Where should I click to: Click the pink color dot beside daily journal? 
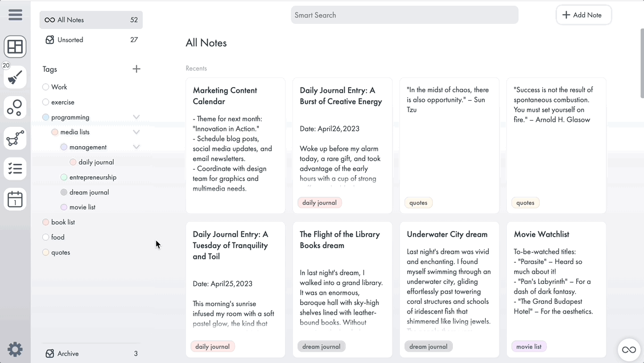tap(72, 162)
